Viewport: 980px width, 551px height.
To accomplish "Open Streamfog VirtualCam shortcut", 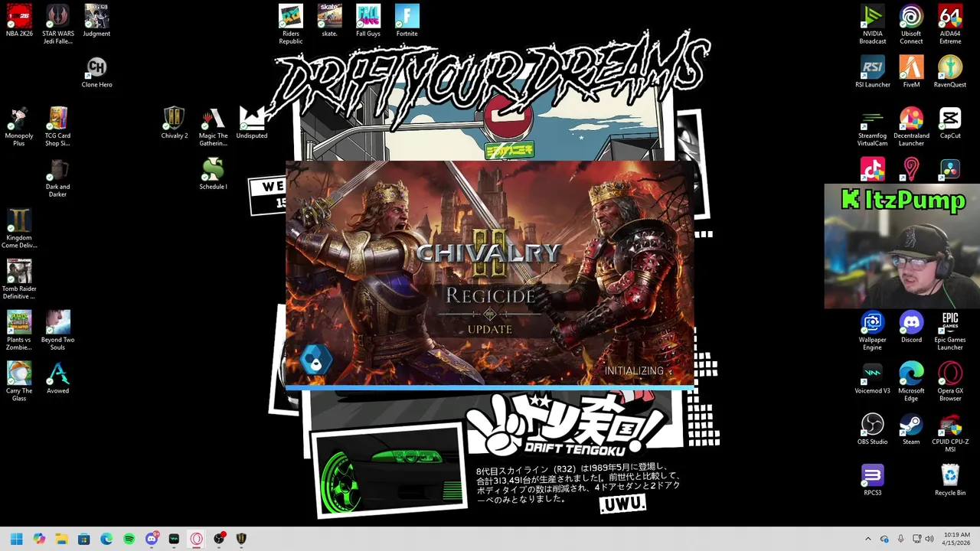I will pyautogui.click(x=872, y=126).
